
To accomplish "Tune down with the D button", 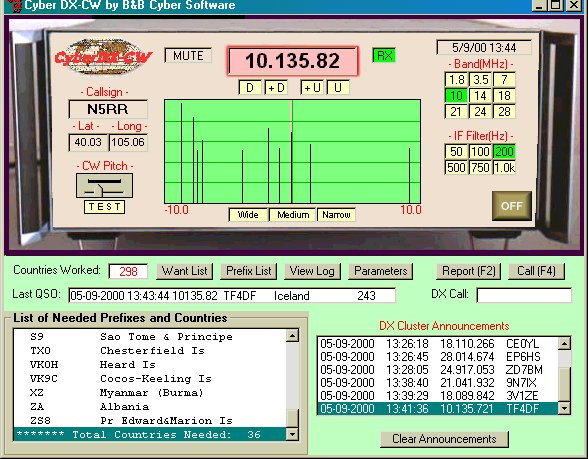I will (250, 88).
